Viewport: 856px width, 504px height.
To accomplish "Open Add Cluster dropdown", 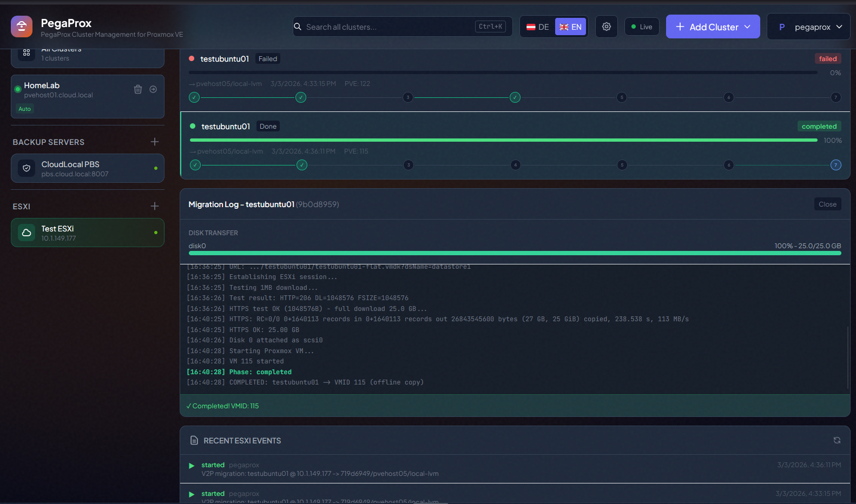I will tap(713, 26).
